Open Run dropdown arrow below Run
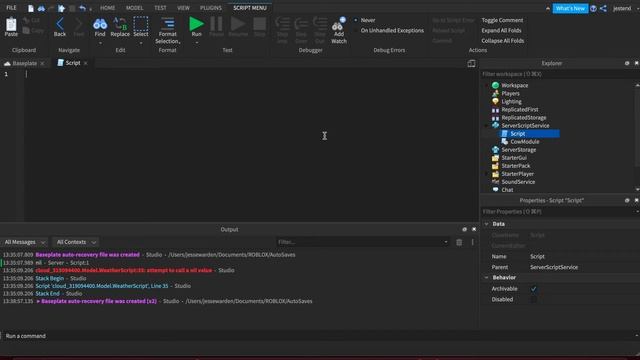Screen dimensions: 640x360 (196, 42)
